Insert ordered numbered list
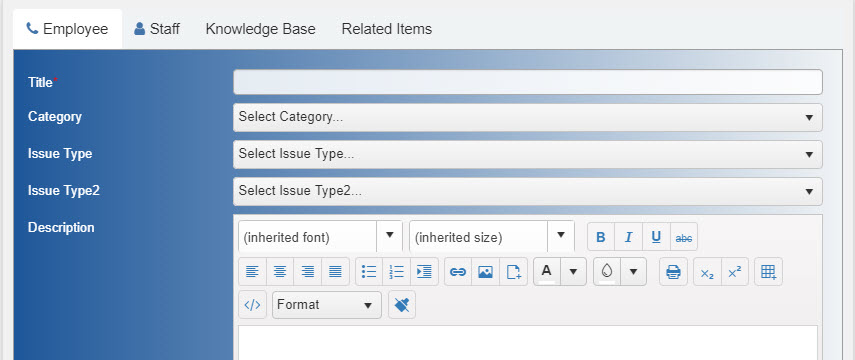 coord(397,272)
